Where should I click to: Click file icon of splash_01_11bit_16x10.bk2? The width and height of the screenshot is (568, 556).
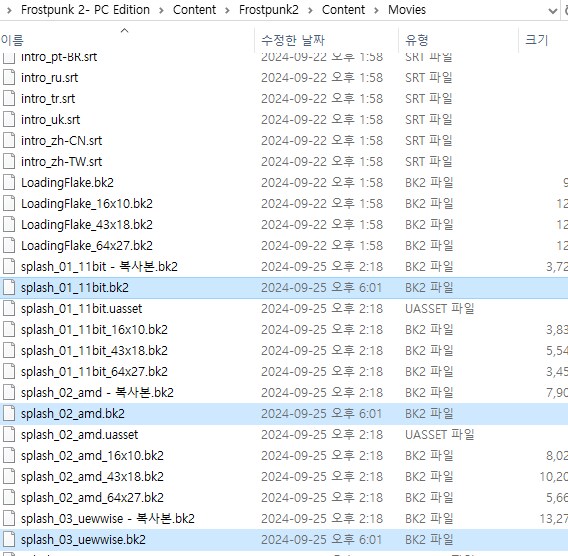click(x=9, y=330)
